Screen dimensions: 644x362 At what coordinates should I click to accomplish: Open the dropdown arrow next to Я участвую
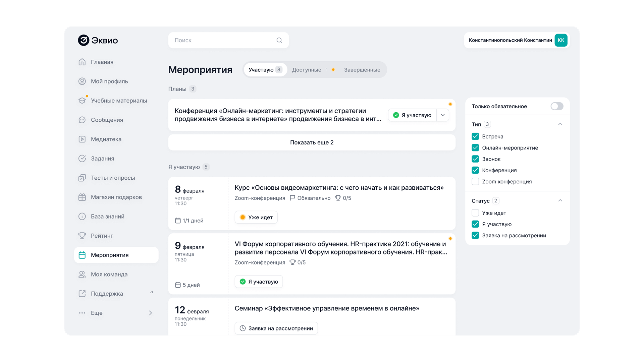[x=443, y=115]
